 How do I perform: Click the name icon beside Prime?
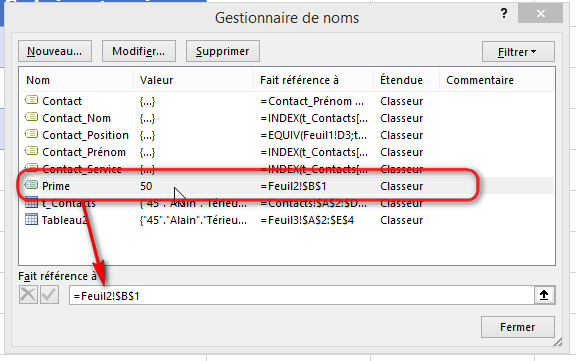pyautogui.click(x=31, y=185)
